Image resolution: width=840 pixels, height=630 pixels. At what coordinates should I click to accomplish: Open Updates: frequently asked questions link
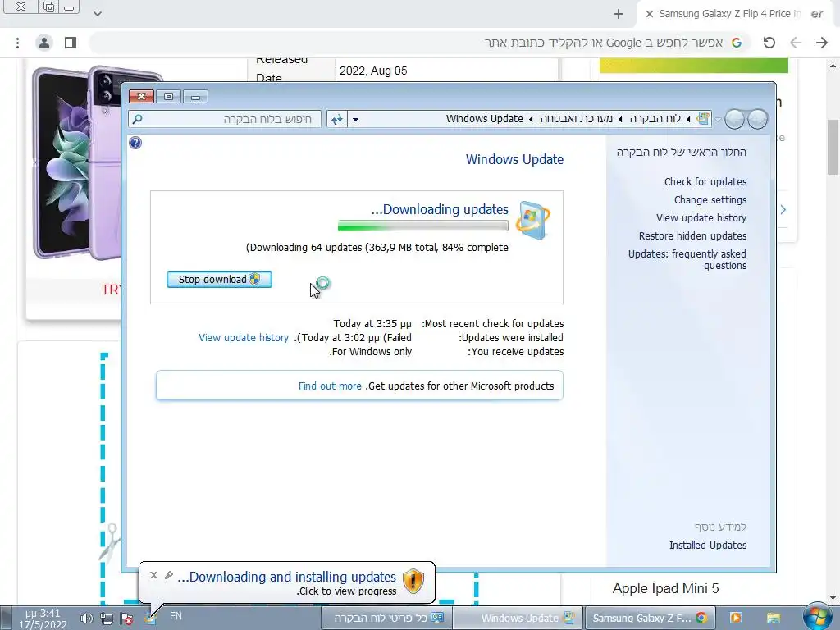pyautogui.click(x=687, y=259)
